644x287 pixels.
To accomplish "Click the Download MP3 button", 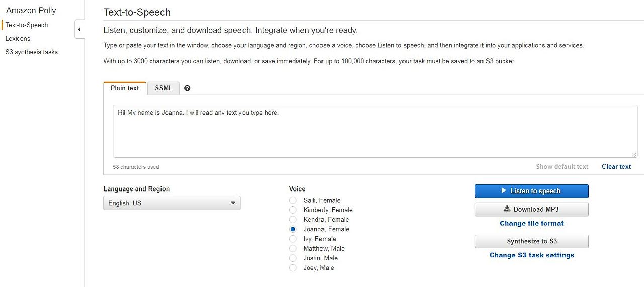I will (531, 209).
